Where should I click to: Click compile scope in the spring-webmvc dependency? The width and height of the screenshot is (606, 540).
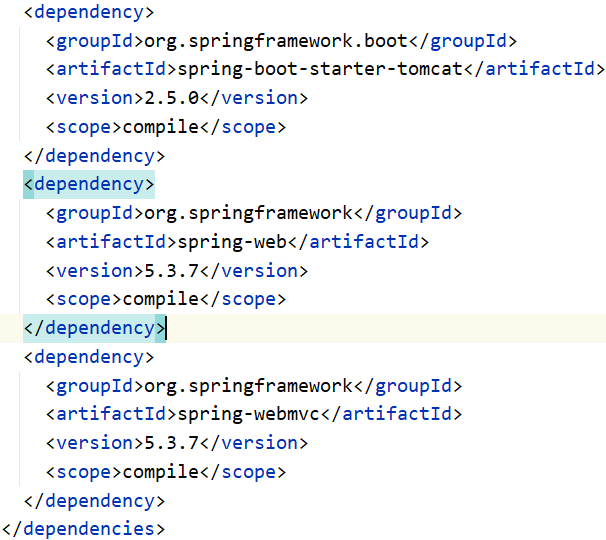click(x=159, y=471)
